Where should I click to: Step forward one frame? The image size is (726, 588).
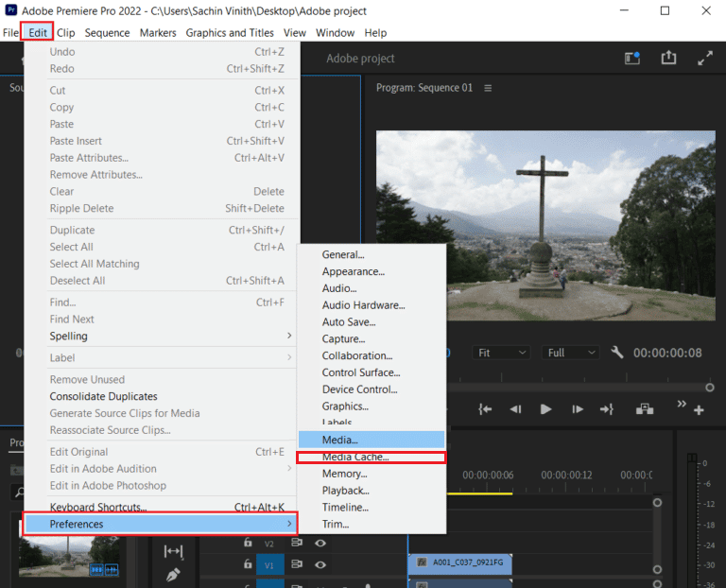577,409
